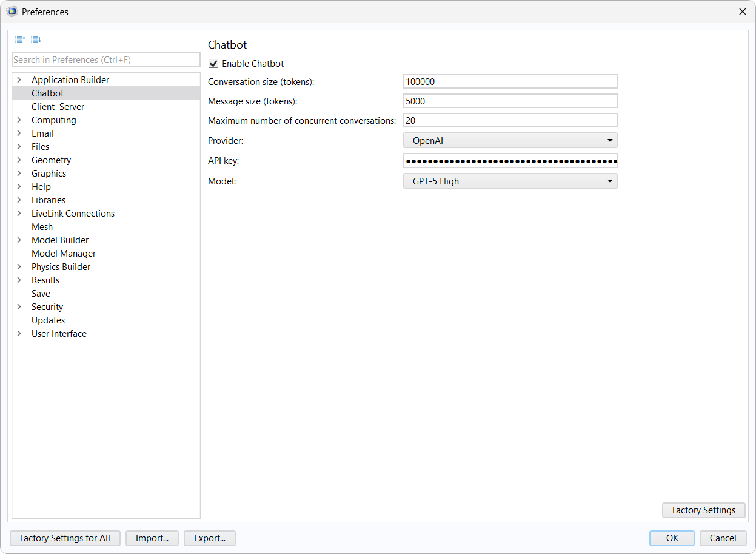The height and width of the screenshot is (554, 756).
Task: Click the collapse all tree icon
Action: pos(20,40)
